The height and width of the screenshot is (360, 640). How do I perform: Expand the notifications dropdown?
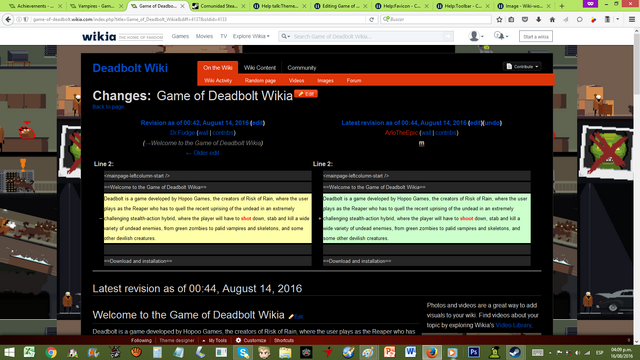(501, 36)
